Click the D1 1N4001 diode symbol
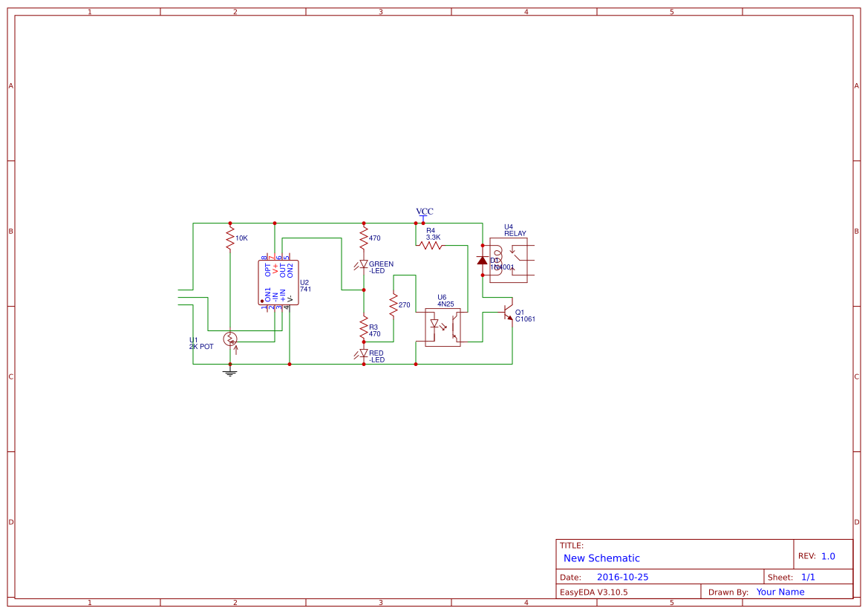This screenshot has height=614, width=868. pos(481,261)
